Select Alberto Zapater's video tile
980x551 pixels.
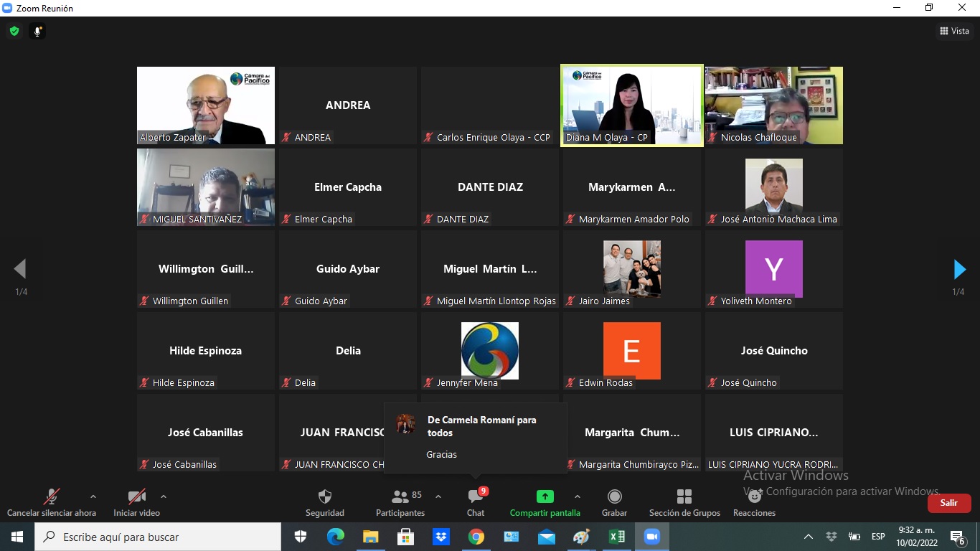click(206, 105)
